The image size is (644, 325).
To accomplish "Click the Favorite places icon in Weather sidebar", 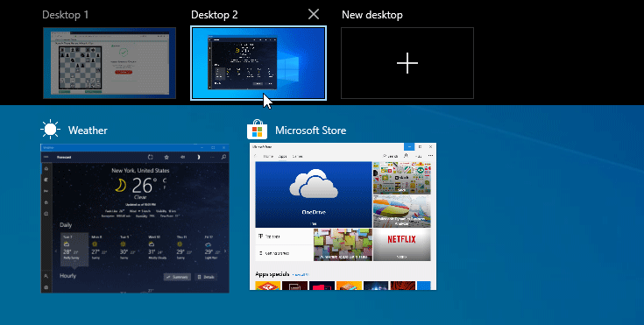I will pyautogui.click(x=46, y=202).
